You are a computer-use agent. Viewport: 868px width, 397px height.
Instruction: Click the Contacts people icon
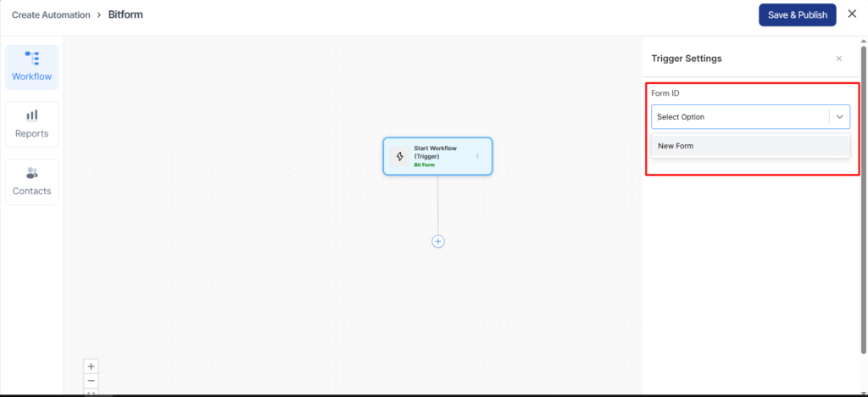[31, 173]
